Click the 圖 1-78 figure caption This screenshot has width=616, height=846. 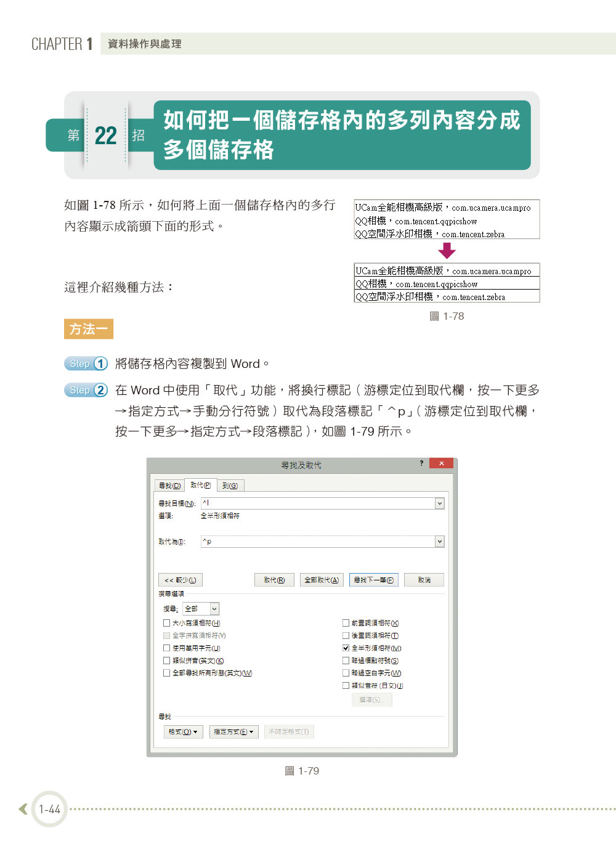(447, 316)
